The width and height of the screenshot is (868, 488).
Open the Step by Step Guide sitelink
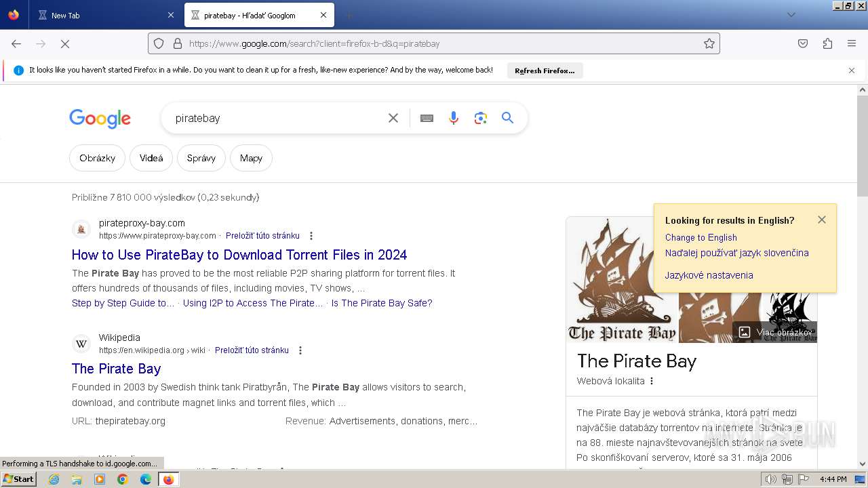pyautogui.click(x=123, y=303)
